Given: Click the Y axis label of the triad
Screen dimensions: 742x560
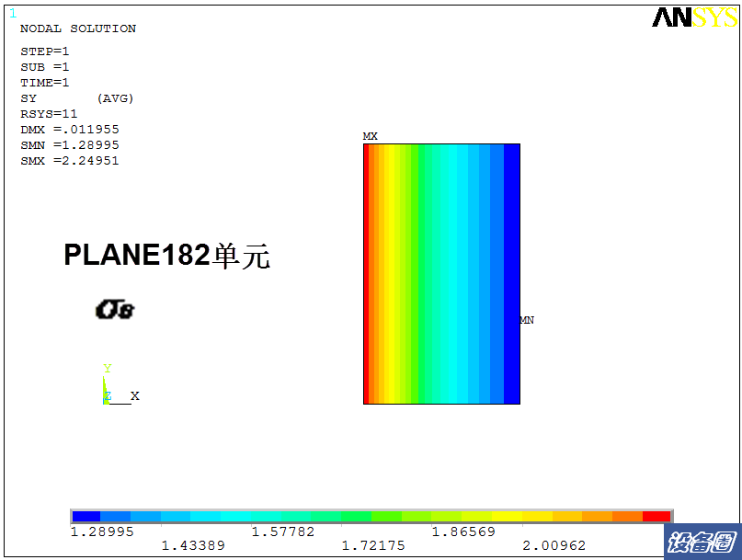Looking at the screenshot, I should (x=107, y=369).
